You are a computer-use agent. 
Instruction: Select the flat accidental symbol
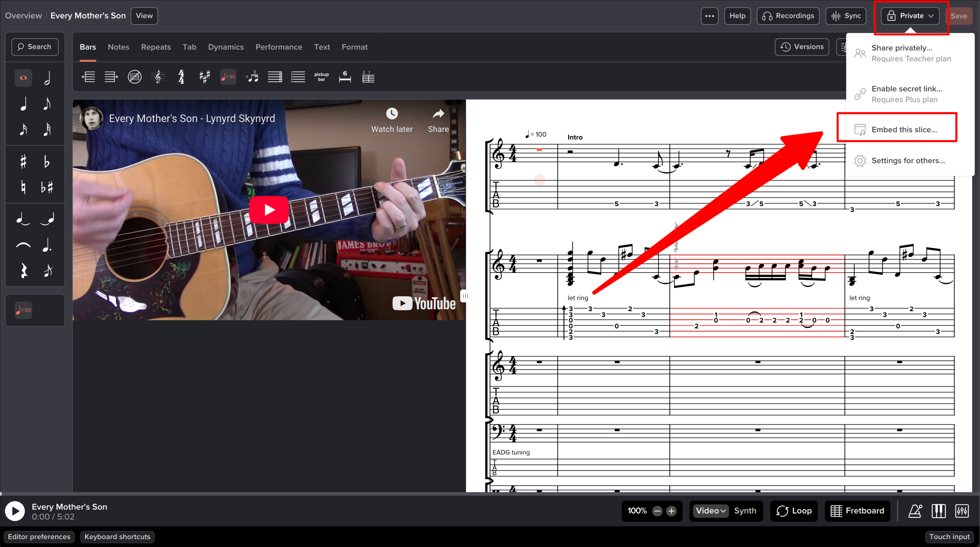coord(47,162)
